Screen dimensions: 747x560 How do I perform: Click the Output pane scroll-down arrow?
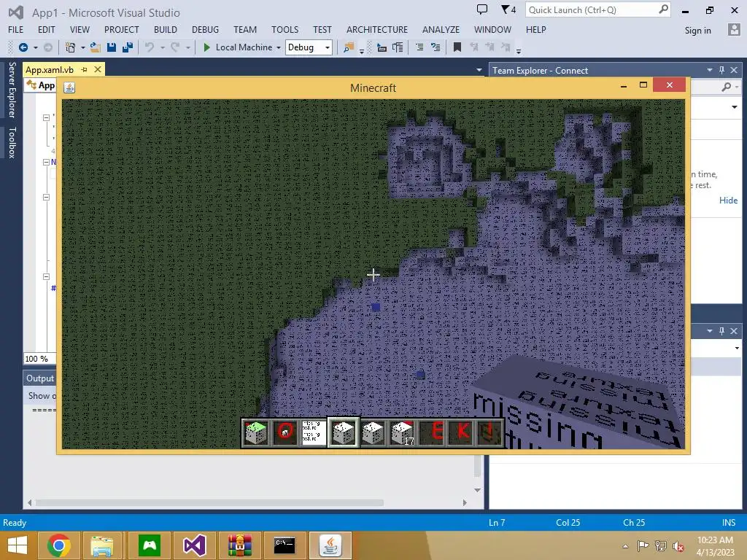pos(477,490)
